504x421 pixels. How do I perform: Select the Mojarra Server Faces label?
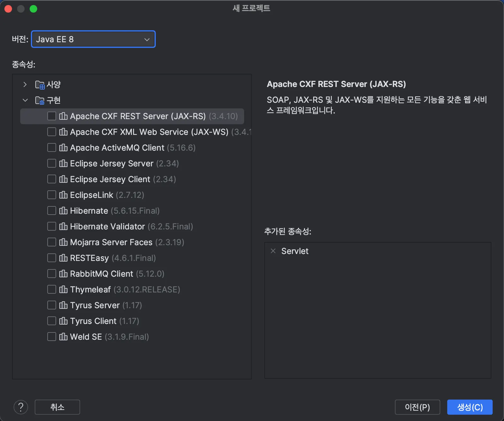coord(111,242)
